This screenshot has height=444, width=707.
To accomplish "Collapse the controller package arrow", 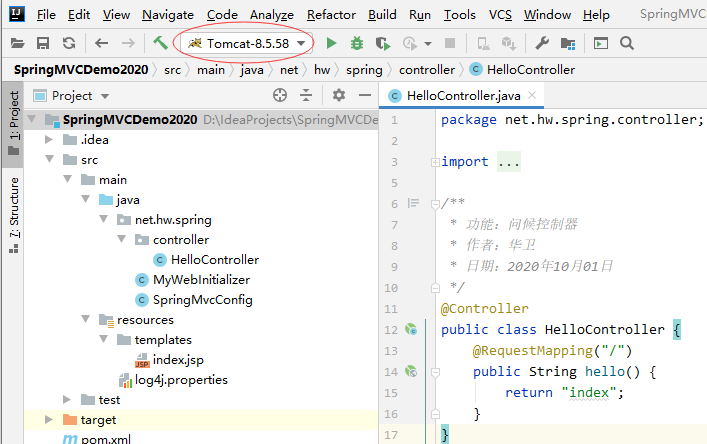I will pyautogui.click(x=122, y=239).
